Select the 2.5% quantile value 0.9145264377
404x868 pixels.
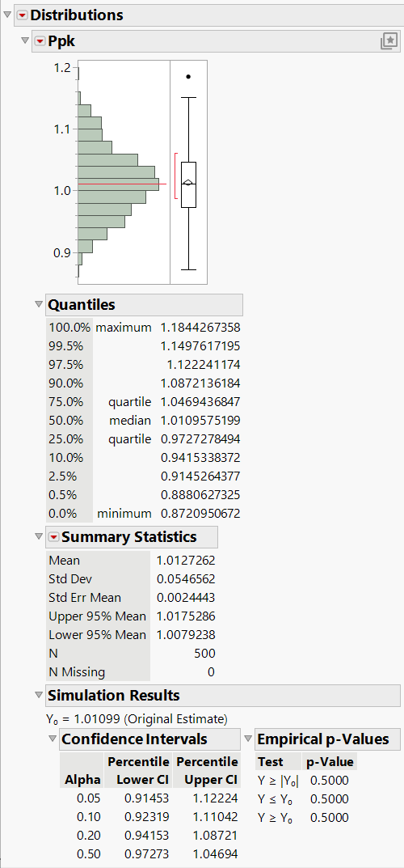point(200,476)
